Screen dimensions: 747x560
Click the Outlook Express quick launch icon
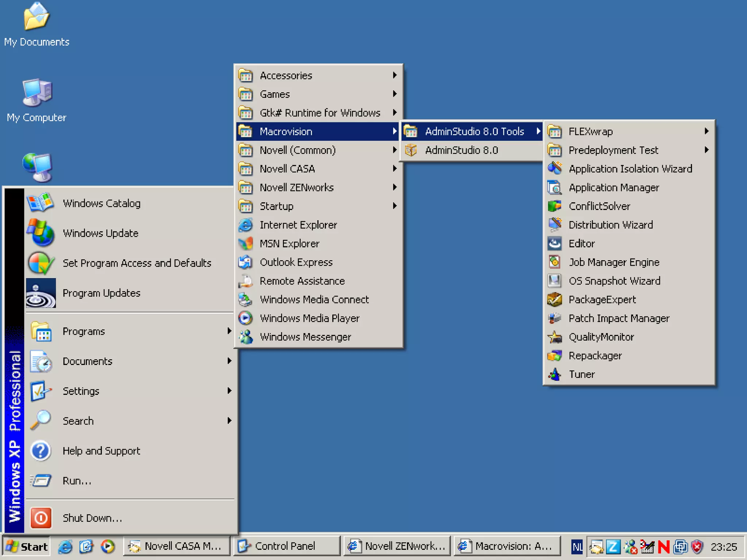(86, 546)
